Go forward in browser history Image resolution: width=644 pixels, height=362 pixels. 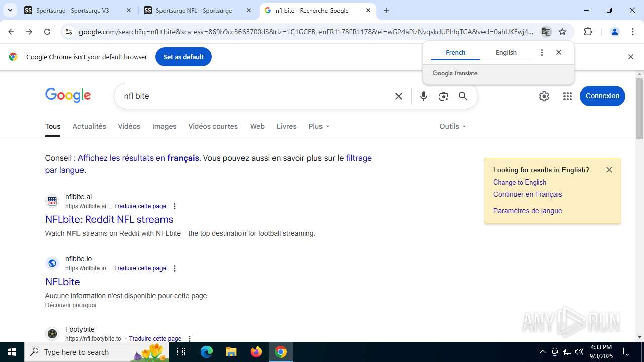tap(29, 32)
